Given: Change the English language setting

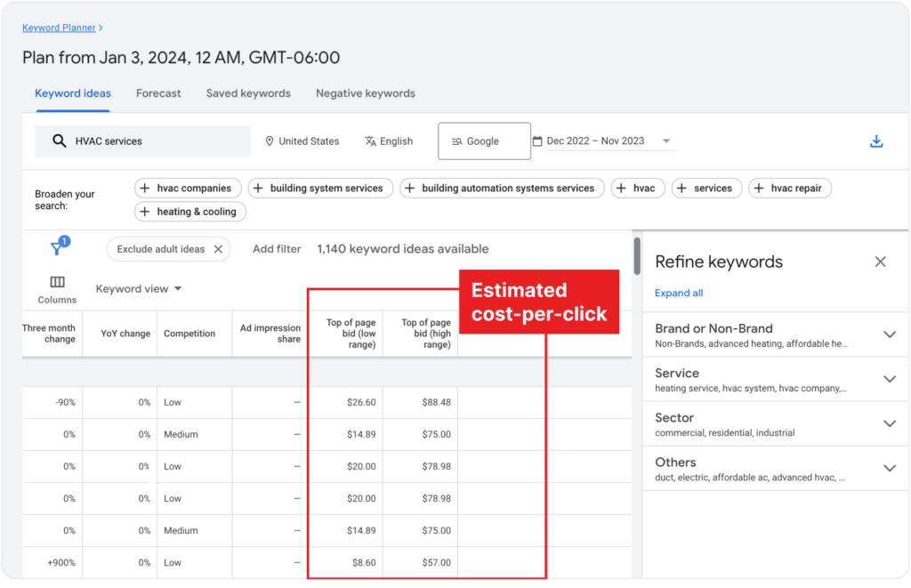Looking at the screenshot, I should [x=389, y=141].
